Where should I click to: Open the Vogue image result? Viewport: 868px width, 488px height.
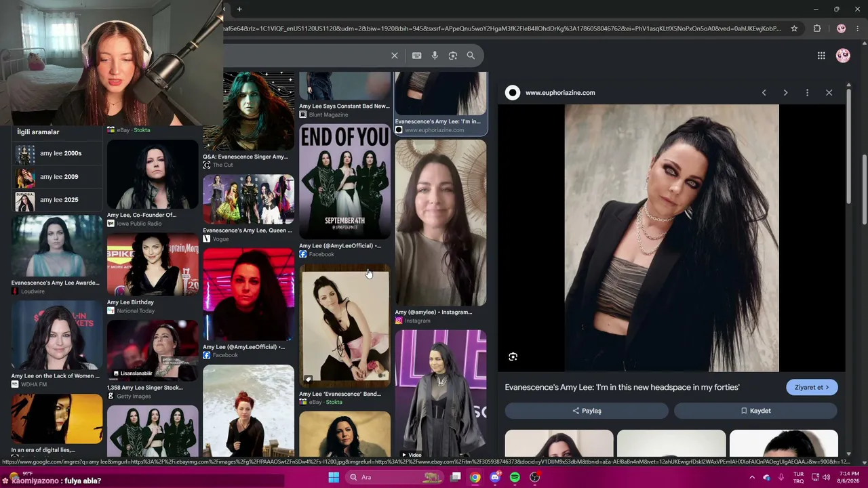[248, 199]
